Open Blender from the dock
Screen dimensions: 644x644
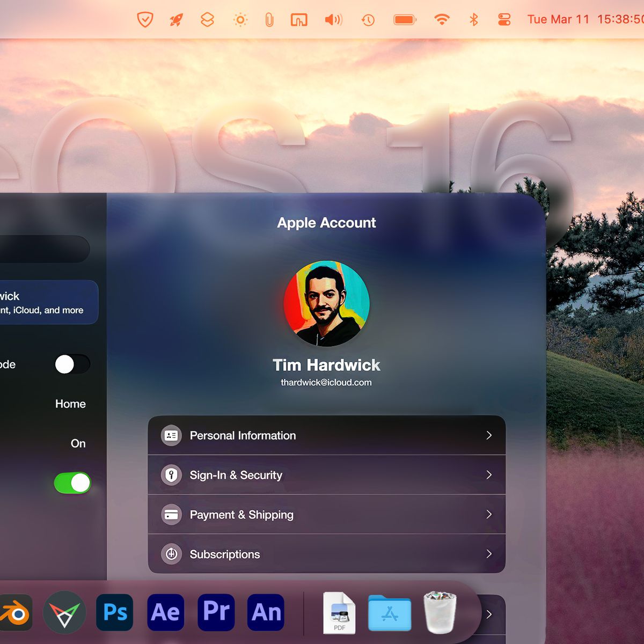(15, 612)
